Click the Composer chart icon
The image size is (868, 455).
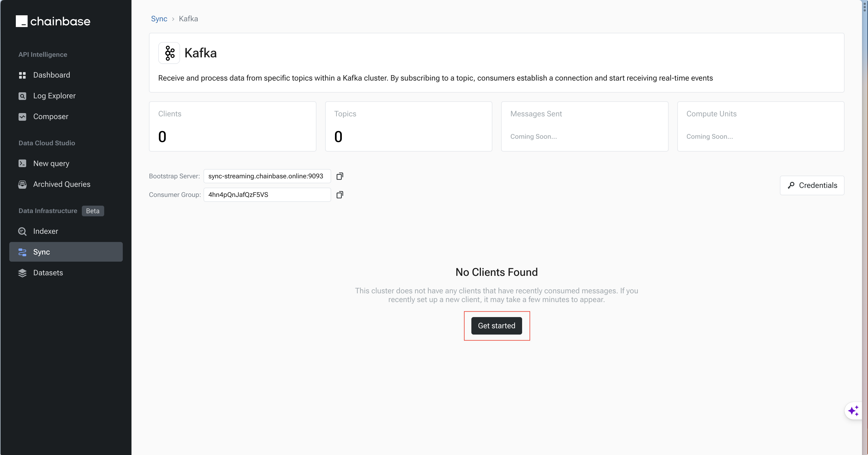(x=22, y=117)
